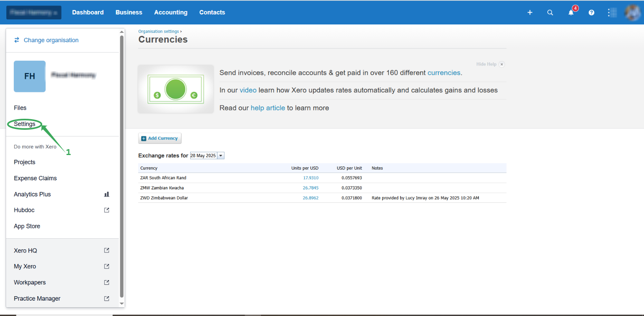This screenshot has height=316, width=644.
Task: Click ZMW Zambian Kwacha row
Action: click(322, 188)
